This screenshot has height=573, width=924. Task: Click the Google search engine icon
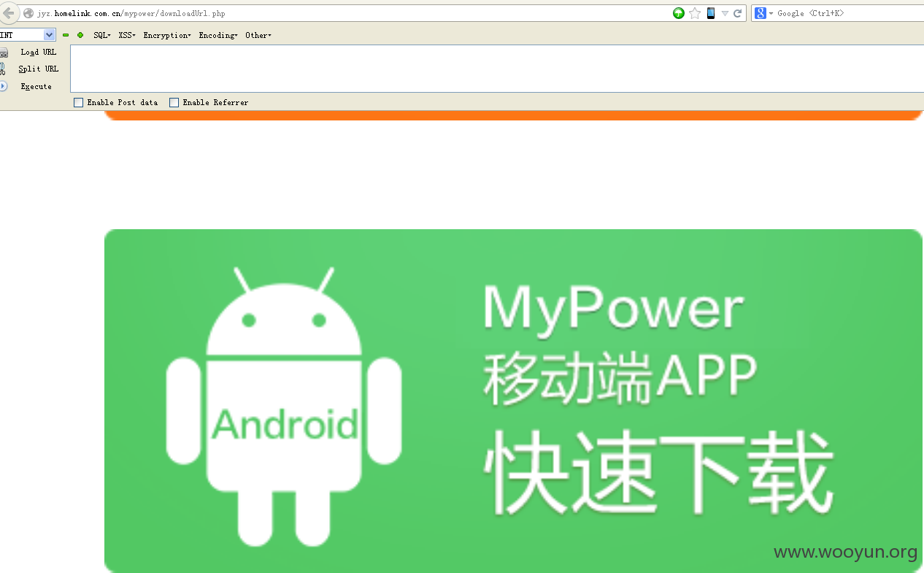(760, 13)
